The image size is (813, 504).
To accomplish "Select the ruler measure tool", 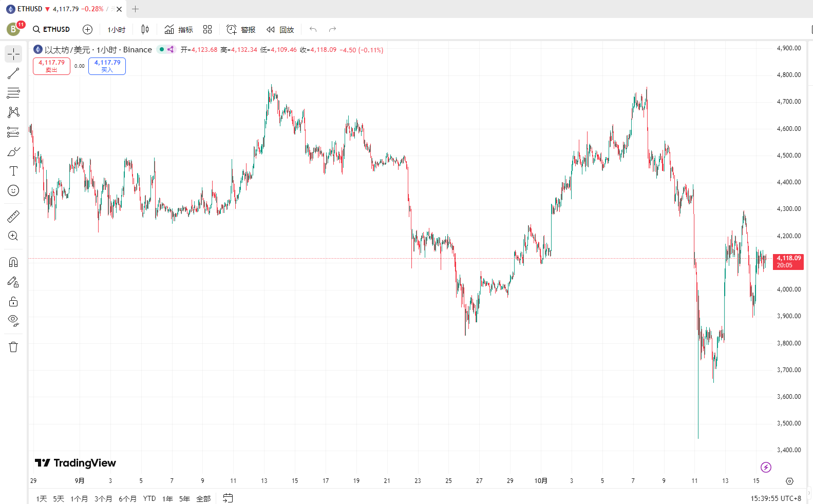I will (x=13, y=216).
